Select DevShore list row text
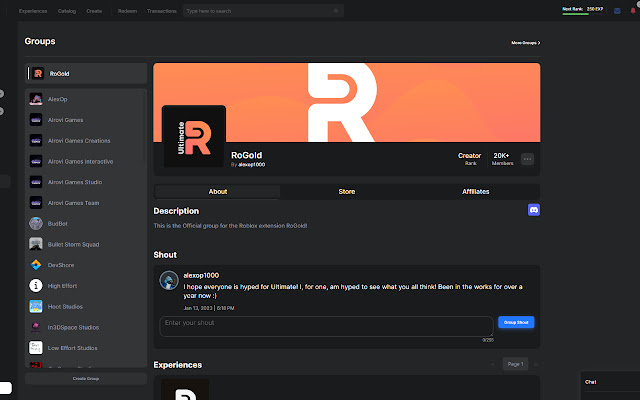 (x=61, y=265)
